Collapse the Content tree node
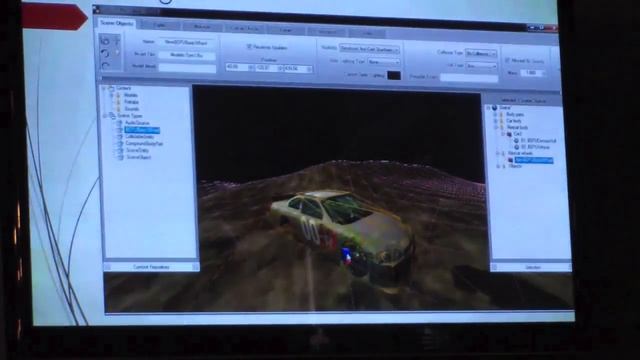Screen dimensions: 640x360 pyautogui.click(x=104, y=88)
